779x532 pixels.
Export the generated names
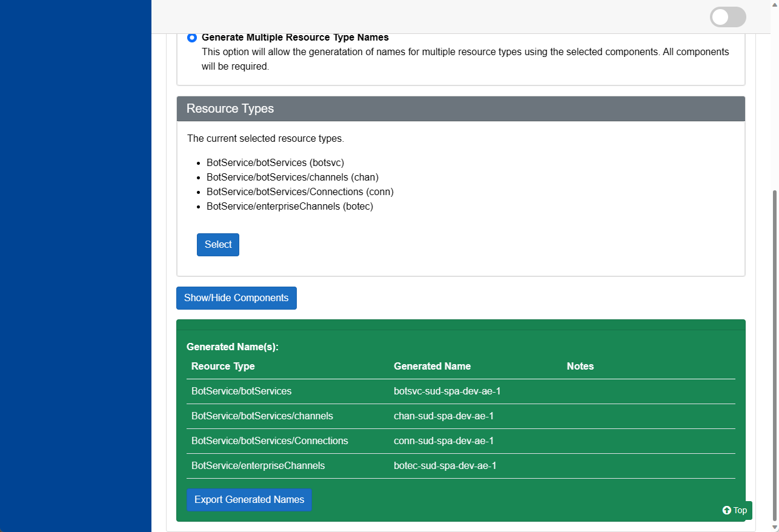coord(249,500)
